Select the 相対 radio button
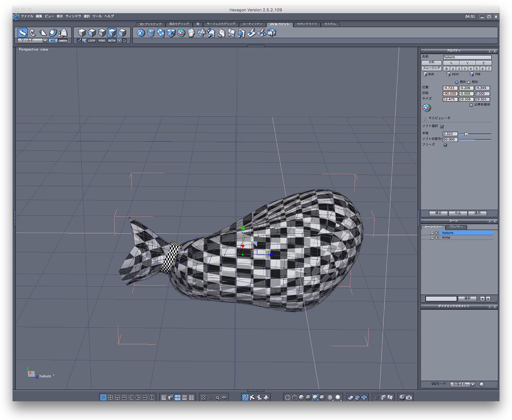This screenshot has height=420, width=512. [469, 82]
